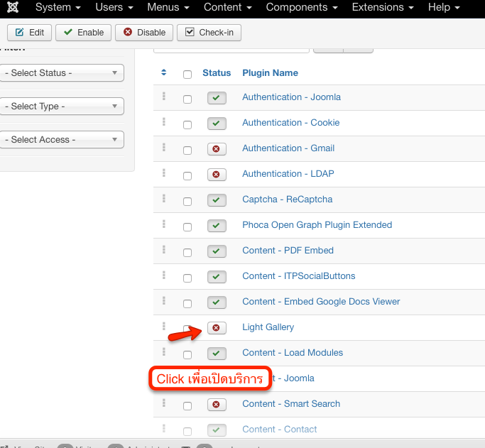Toggle status icon for Content - Load Modules
This screenshot has width=485, height=448.
[217, 354]
